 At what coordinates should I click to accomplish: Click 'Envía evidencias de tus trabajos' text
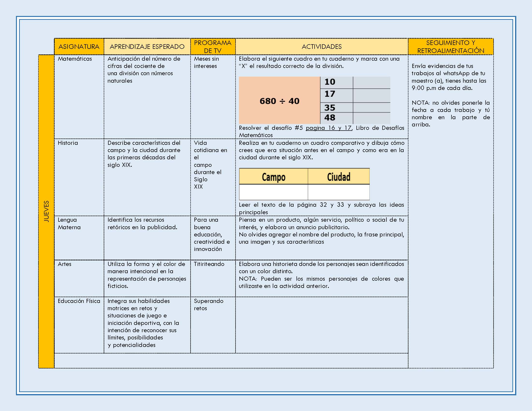pyautogui.click(x=449, y=77)
